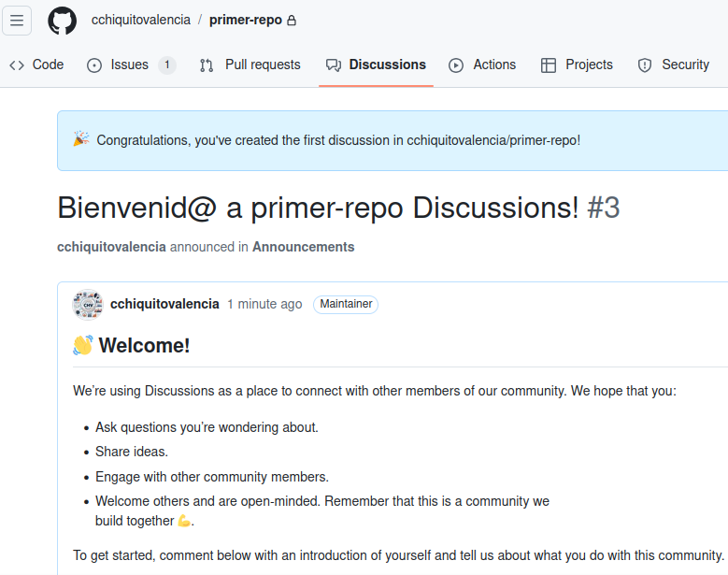Click the Issues circle-dot icon
Image resolution: width=728 pixels, height=575 pixels.
94,65
